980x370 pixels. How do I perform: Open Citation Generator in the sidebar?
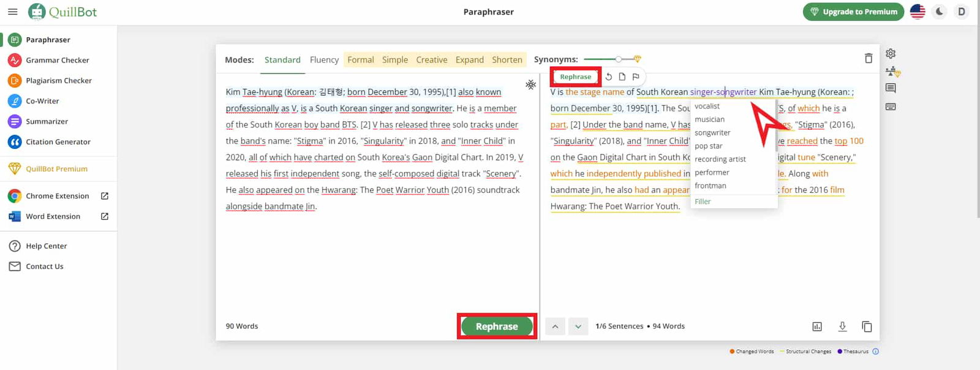[x=58, y=142]
